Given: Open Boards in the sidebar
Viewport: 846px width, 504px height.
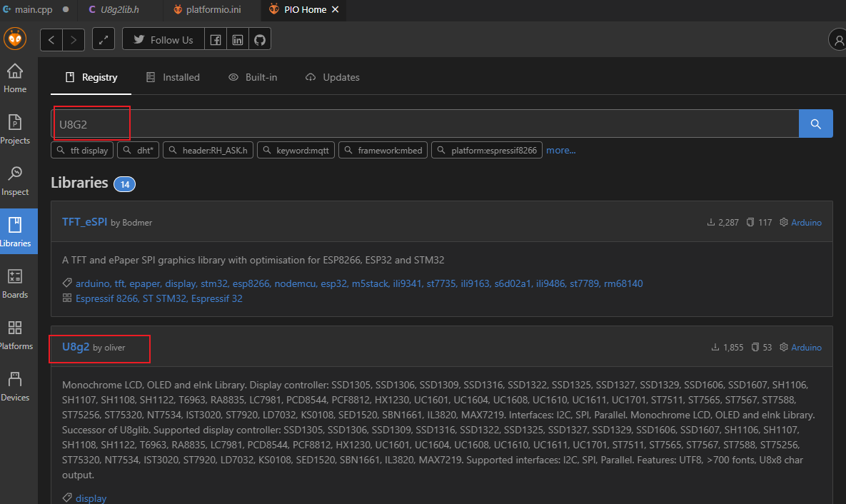Looking at the screenshot, I should point(15,283).
